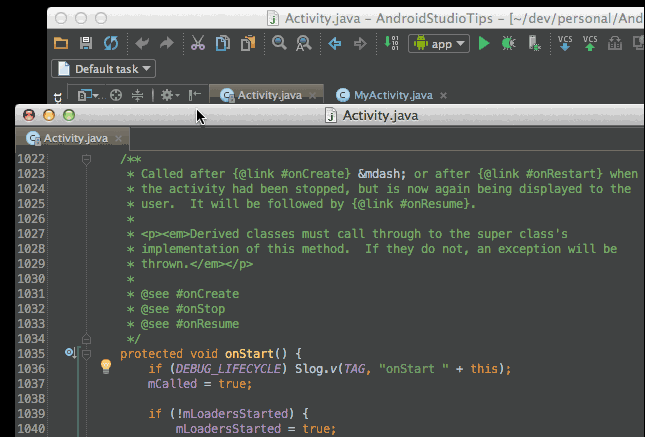Image resolution: width=645 pixels, height=437 pixels.
Task: Click the Undo arrow icon
Action: pos(142,43)
